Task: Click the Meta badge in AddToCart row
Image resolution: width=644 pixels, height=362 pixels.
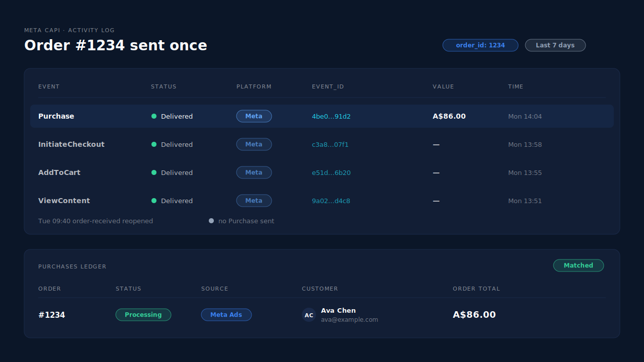Action: click(254, 172)
